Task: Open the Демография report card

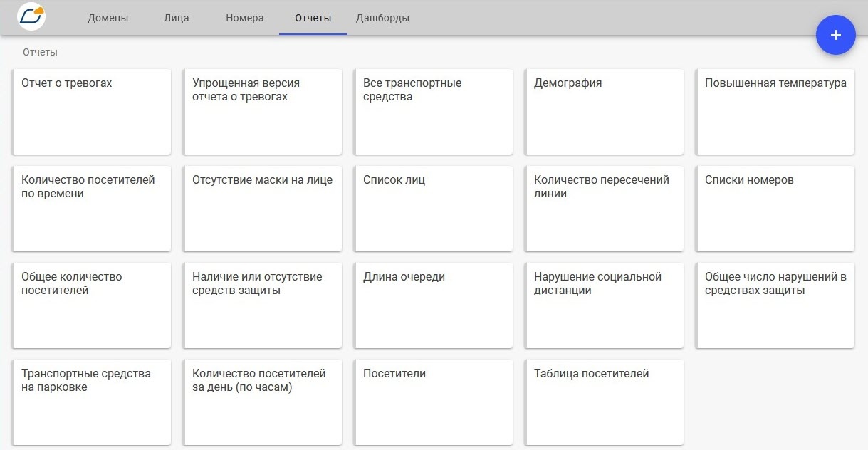Action: click(605, 112)
